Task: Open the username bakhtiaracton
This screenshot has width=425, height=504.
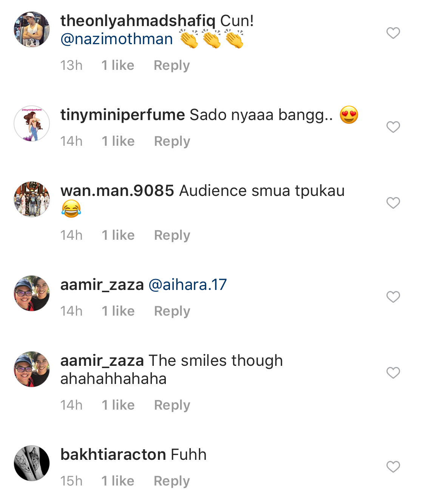Action: pos(113,455)
